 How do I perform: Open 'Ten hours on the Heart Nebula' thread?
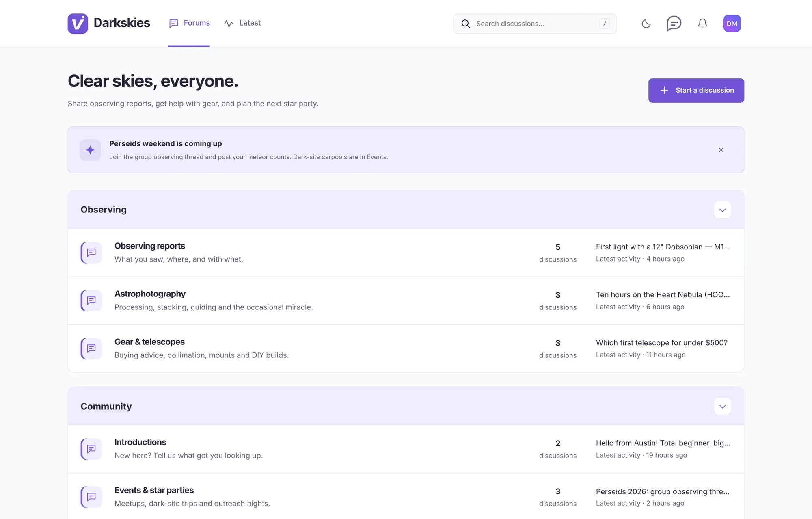[x=663, y=295]
